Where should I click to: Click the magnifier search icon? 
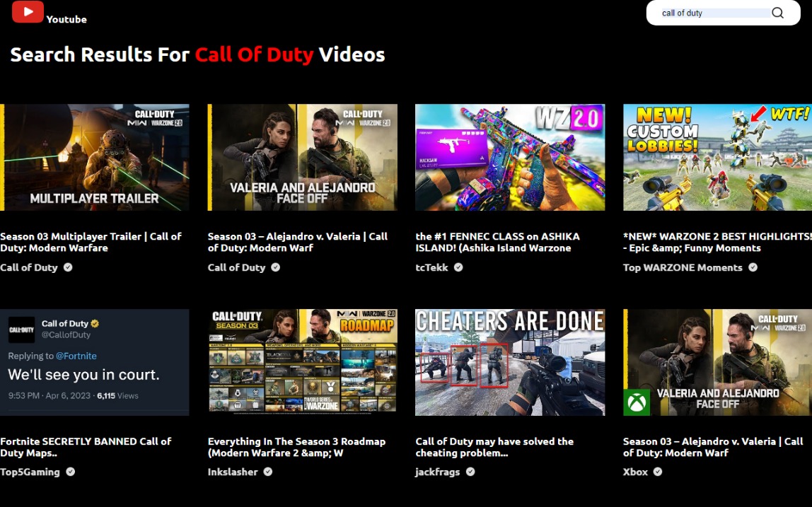(777, 13)
